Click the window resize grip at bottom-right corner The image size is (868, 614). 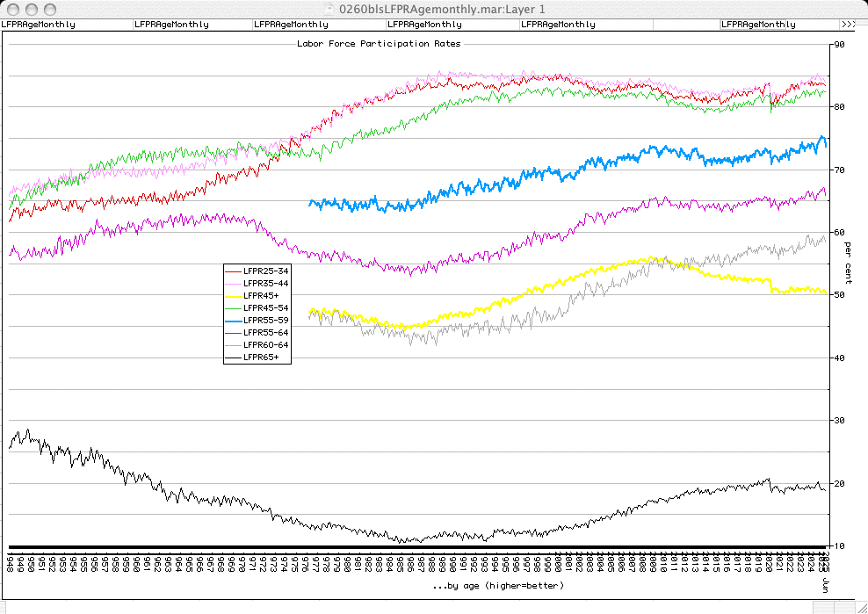(x=860, y=606)
